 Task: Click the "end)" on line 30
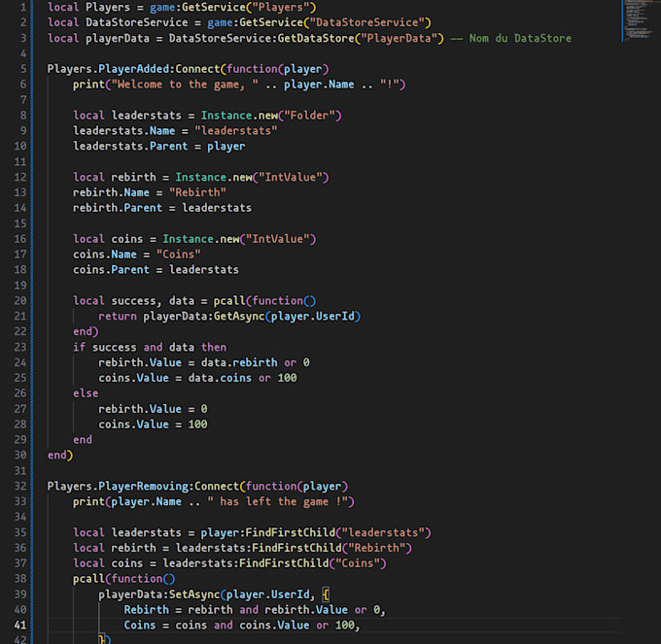[60, 456]
